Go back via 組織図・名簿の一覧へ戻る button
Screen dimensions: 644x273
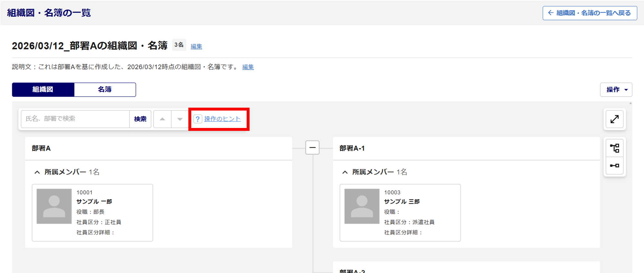(590, 13)
